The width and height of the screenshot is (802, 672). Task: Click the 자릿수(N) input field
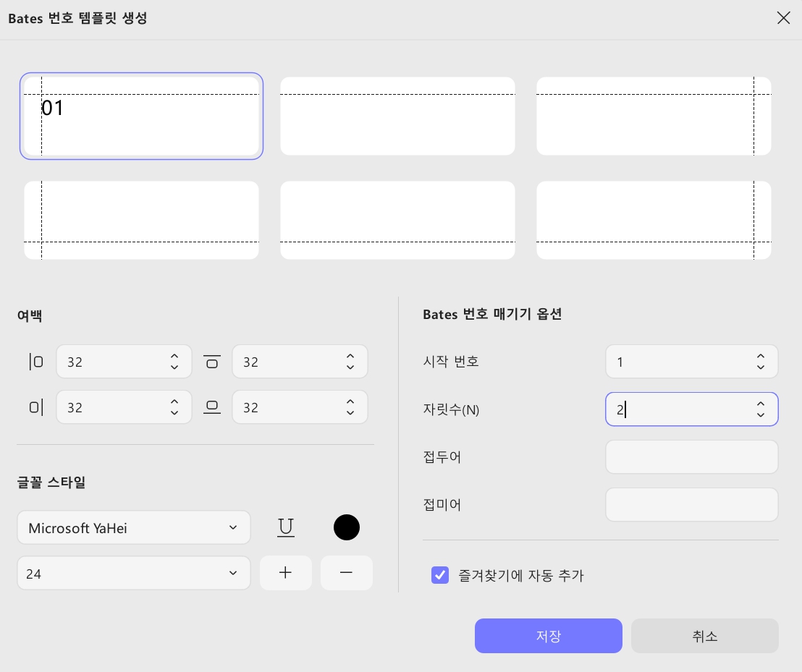click(x=691, y=409)
